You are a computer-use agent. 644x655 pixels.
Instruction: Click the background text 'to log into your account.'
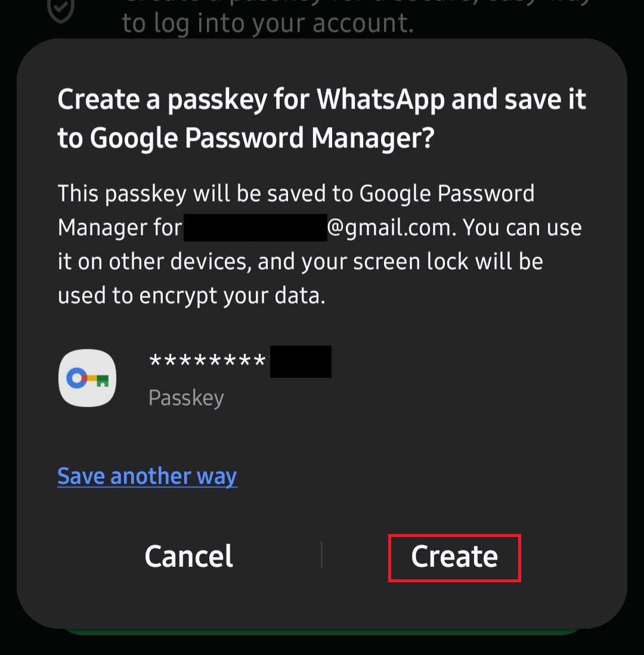[267, 24]
